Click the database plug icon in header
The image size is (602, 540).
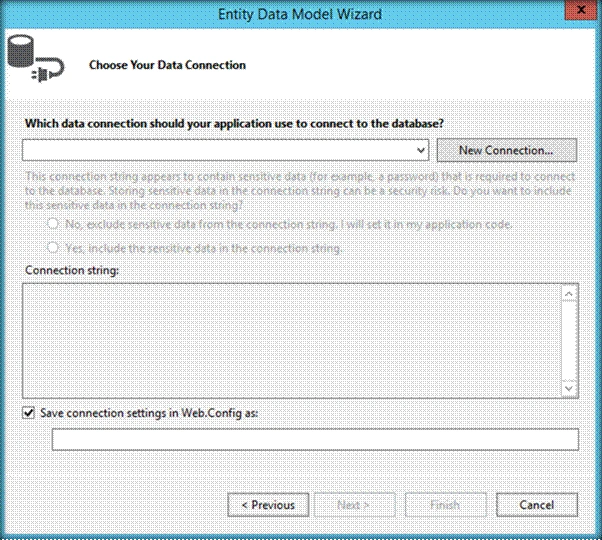(36, 58)
